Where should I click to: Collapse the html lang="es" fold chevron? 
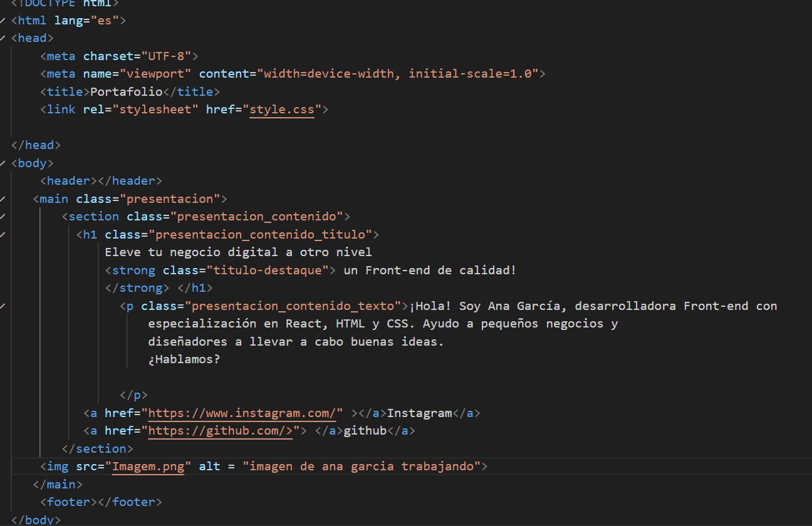coord(3,21)
